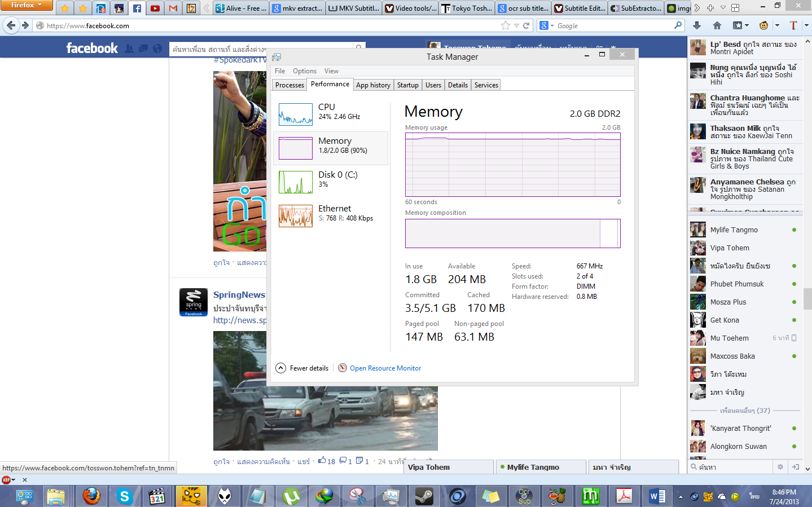Screen dimensions: 812x507
Task: Open chat with Phubet Phumsuk
Action: pyautogui.click(x=744, y=284)
